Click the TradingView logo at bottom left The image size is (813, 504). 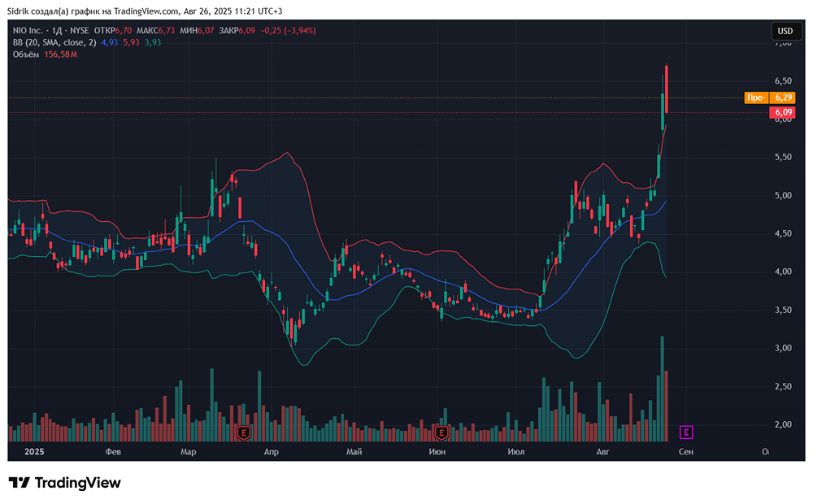(65, 483)
